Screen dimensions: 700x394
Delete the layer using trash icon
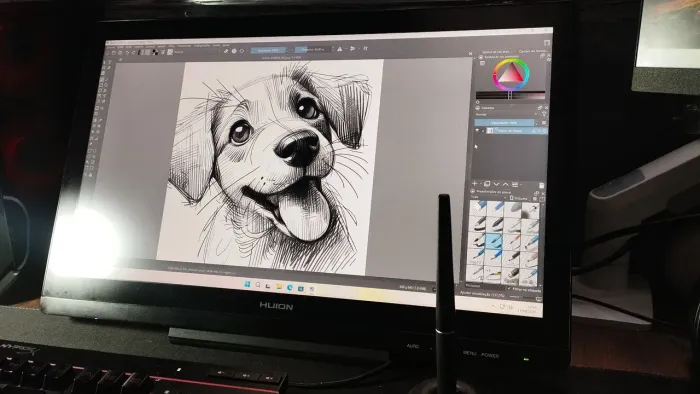[542, 186]
